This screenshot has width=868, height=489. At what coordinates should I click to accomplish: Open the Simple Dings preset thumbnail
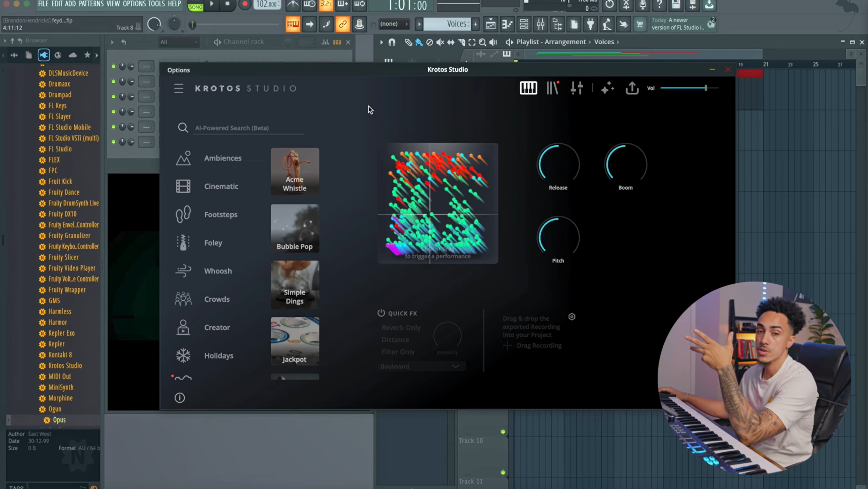[x=295, y=284]
